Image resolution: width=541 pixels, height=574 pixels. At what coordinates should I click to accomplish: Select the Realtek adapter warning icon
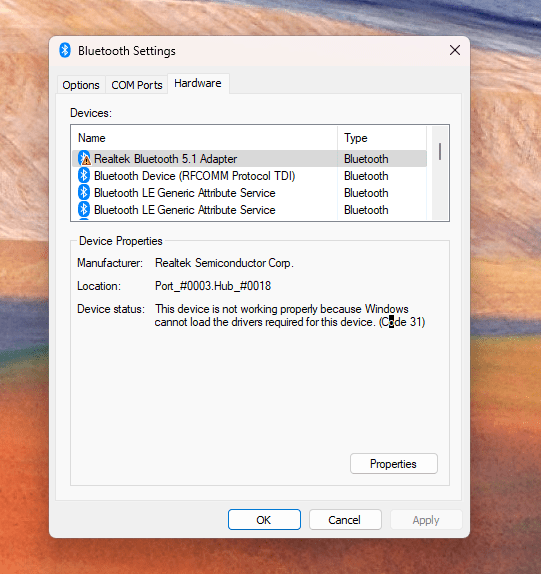point(84,159)
